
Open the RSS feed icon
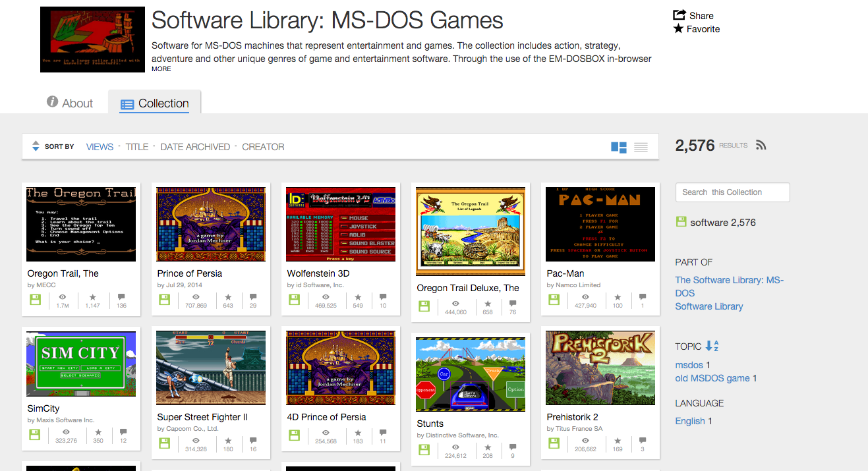pos(761,146)
